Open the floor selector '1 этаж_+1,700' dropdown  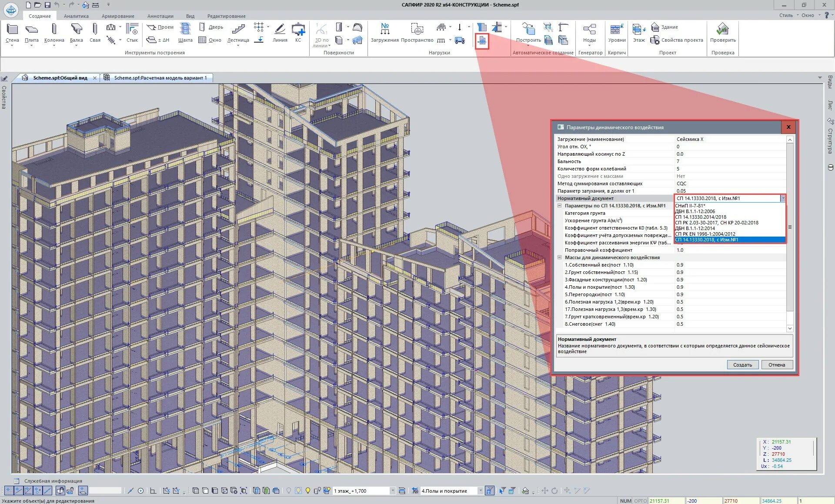[x=392, y=491]
